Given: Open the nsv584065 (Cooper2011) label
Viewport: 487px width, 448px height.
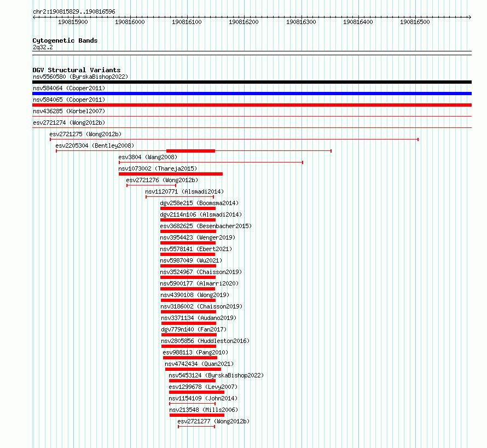Looking at the screenshot, I should point(69,100).
